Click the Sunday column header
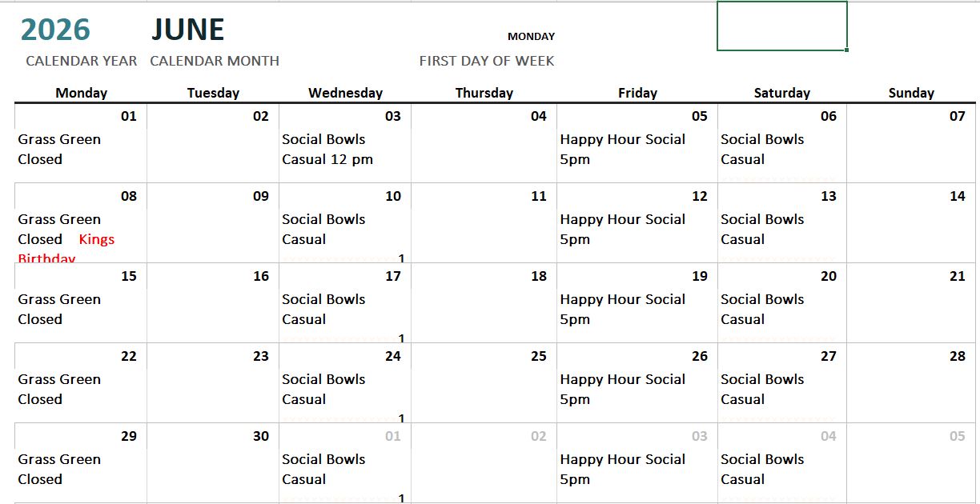 click(911, 93)
